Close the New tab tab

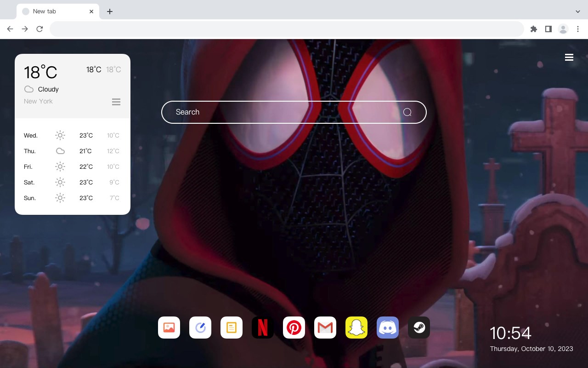[x=92, y=11]
